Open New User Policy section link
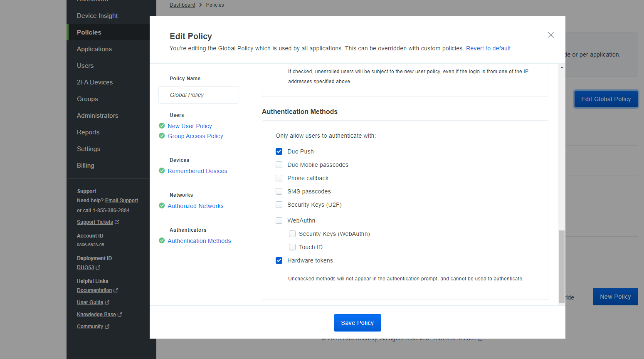Viewport: 644px width, 359px height. click(190, 126)
